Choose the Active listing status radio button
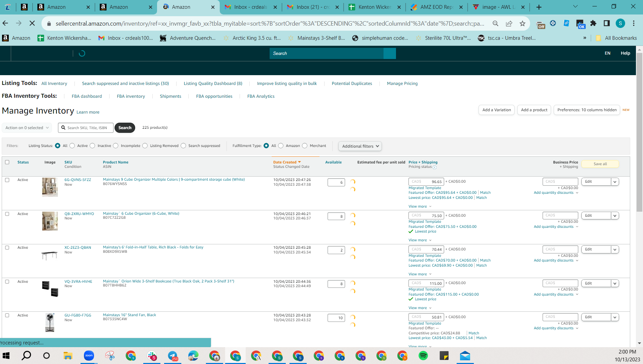The width and height of the screenshot is (643, 364). point(72,146)
